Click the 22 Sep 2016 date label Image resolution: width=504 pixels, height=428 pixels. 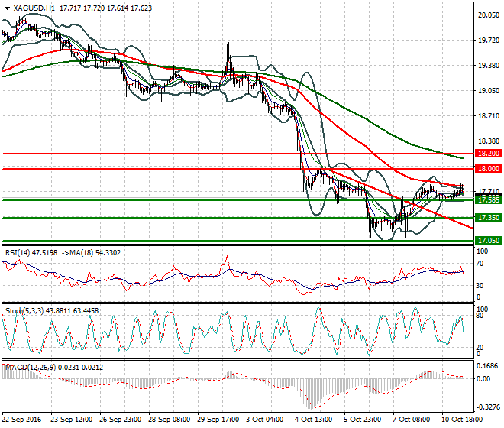(x=22, y=420)
